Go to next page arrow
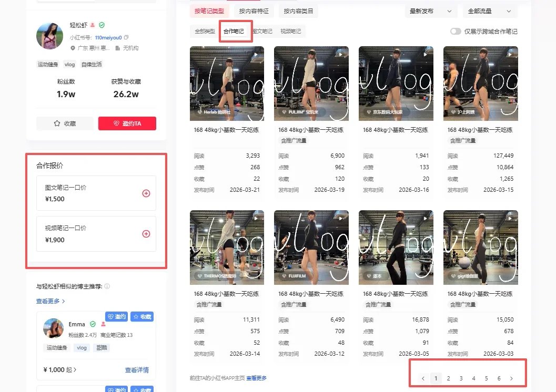The height and width of the screenshot is (392, 556). [511, 378]
